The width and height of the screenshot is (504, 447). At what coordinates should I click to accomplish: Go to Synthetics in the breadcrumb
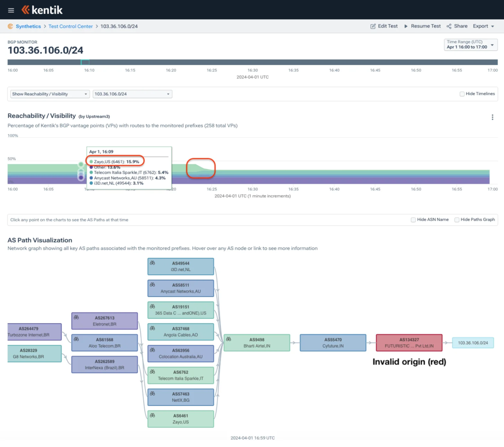pyautogui.click(x=28, y=26)
